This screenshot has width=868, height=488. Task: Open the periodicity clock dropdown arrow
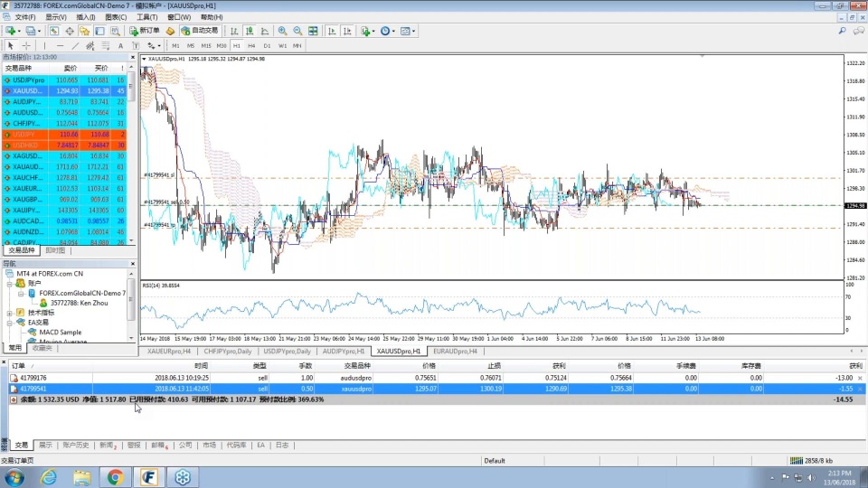(394, 31)
